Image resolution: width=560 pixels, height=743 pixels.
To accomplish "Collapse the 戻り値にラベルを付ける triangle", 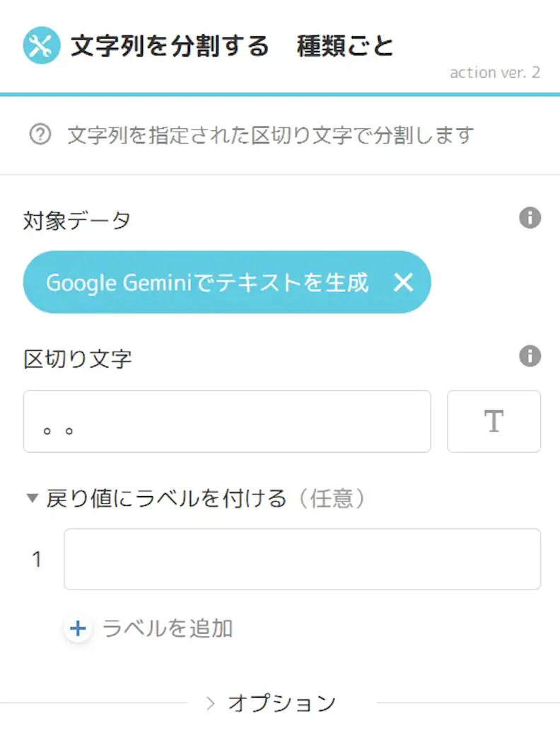I will (x=33, y=498).
